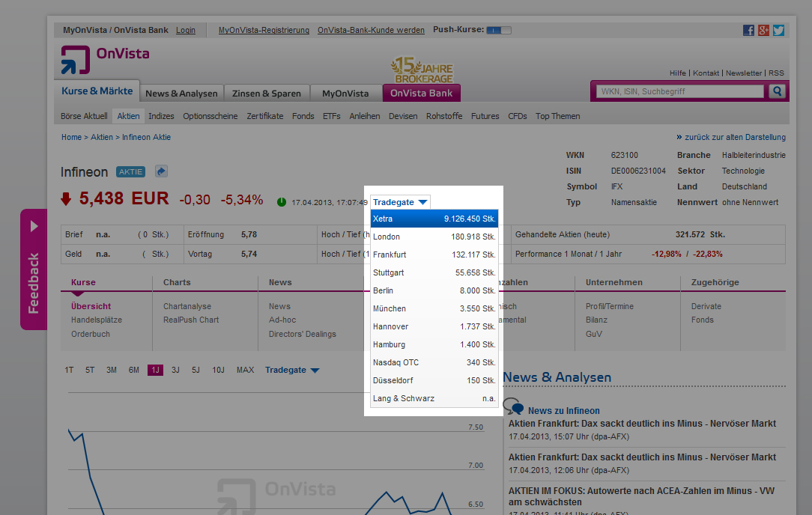Toggle the Push-Kurse switch

coord(499,30)
